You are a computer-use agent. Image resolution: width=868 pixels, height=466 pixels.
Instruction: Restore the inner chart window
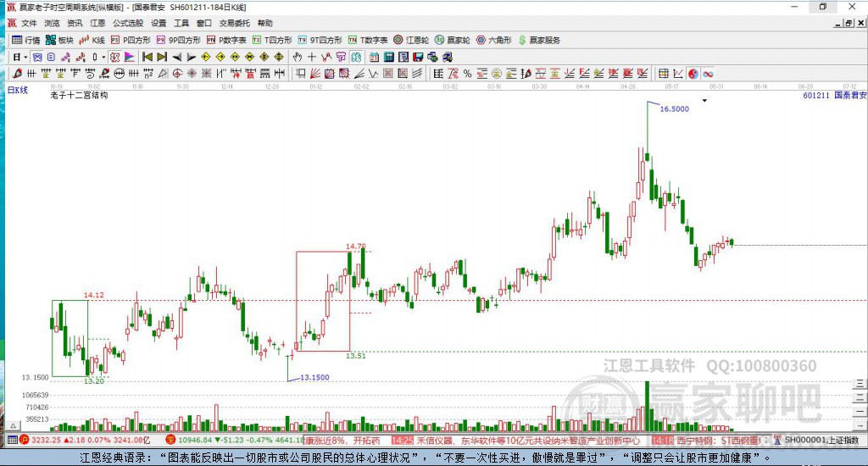pos(849,23)
